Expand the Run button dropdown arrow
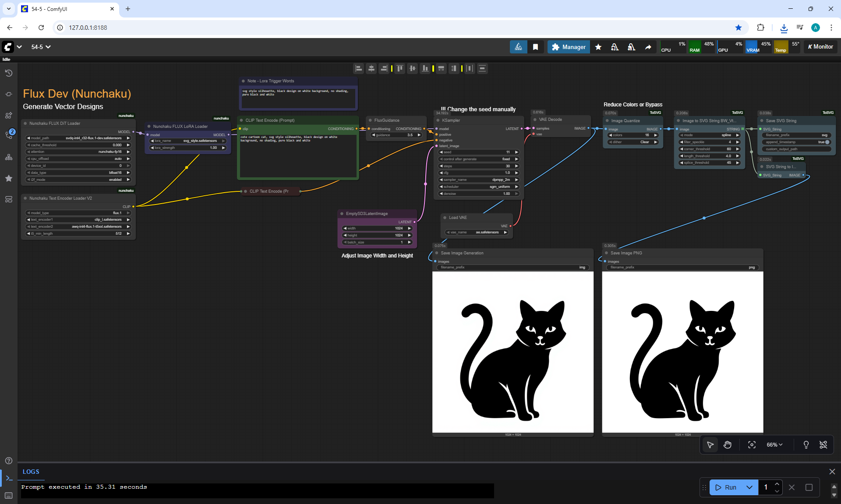Image resolution: width=841 pixels, height=504 pixels. pyautogui.click(x=749, y=487)
